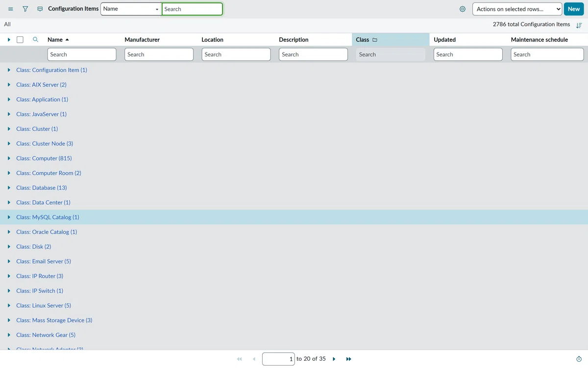
Task: Open Class: JavaServer (1) link
Action: [x=41, y=114]
